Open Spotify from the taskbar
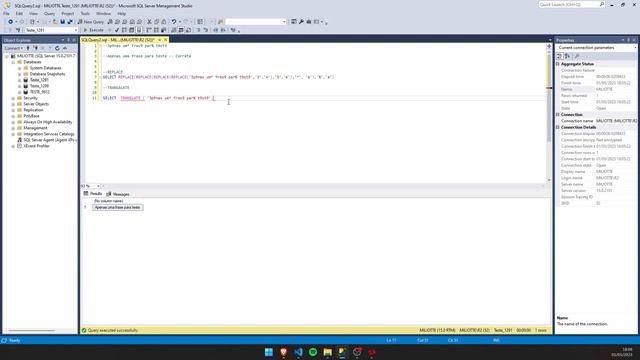Viewport: 640px width, 360px height. (x=313, y=352)
